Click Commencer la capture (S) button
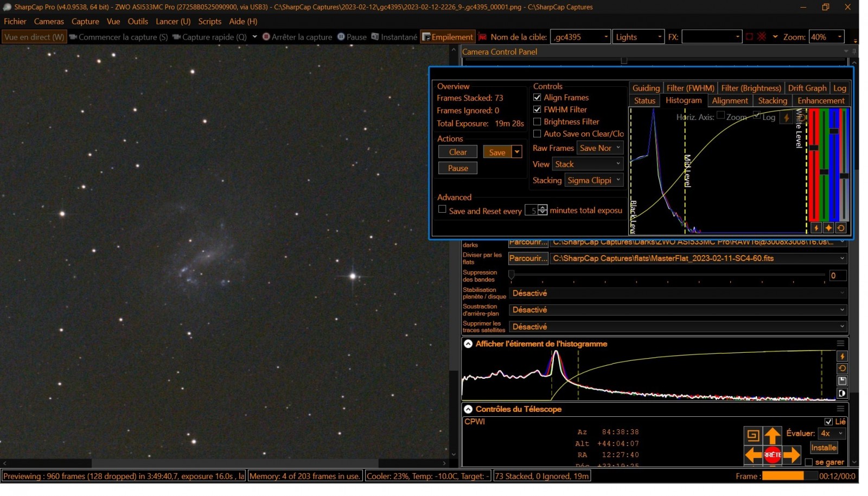Viewport: 868px width, 496px height. (119, 37)
